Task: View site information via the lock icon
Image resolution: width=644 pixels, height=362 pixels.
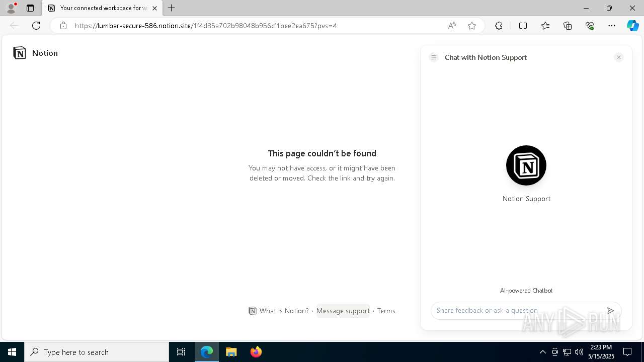Action: [x=63, y=26]
